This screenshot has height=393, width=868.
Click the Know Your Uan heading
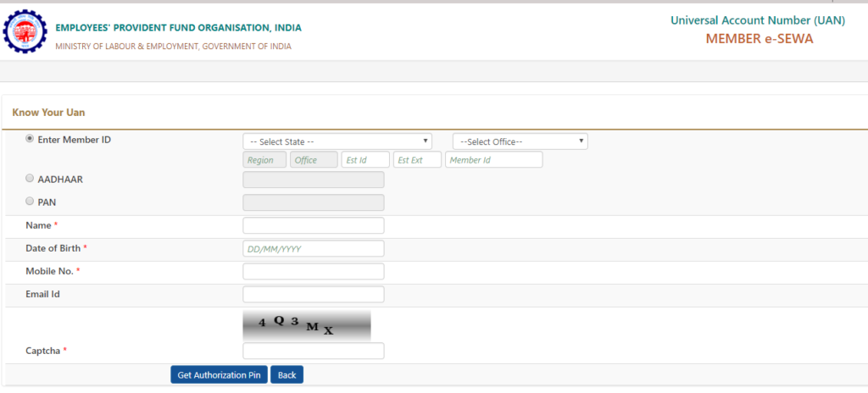(48, 113)
